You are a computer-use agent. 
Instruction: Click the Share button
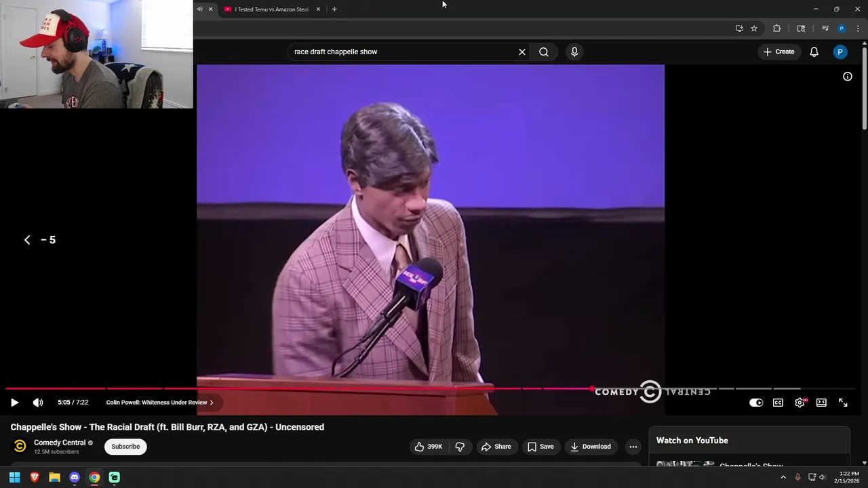point(496,447)
